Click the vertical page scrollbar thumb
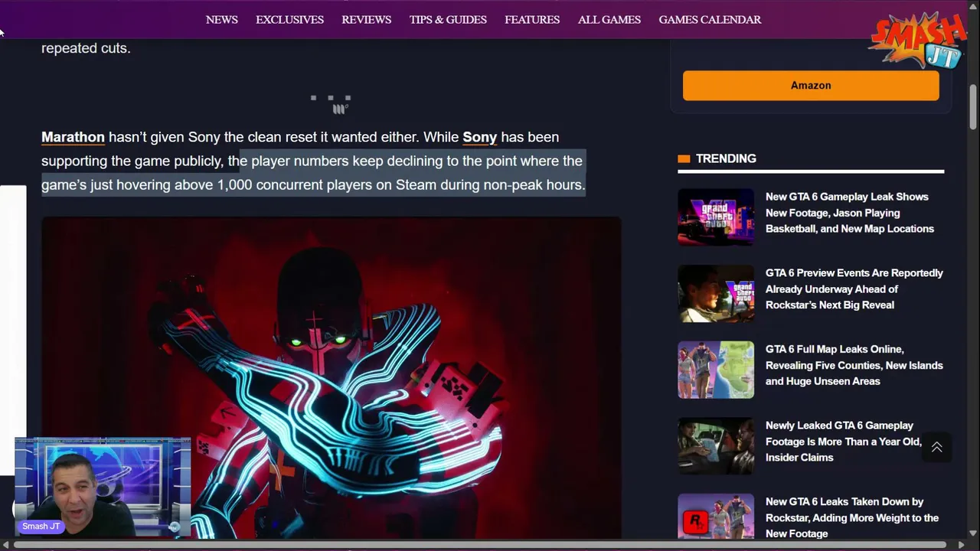 973,107
